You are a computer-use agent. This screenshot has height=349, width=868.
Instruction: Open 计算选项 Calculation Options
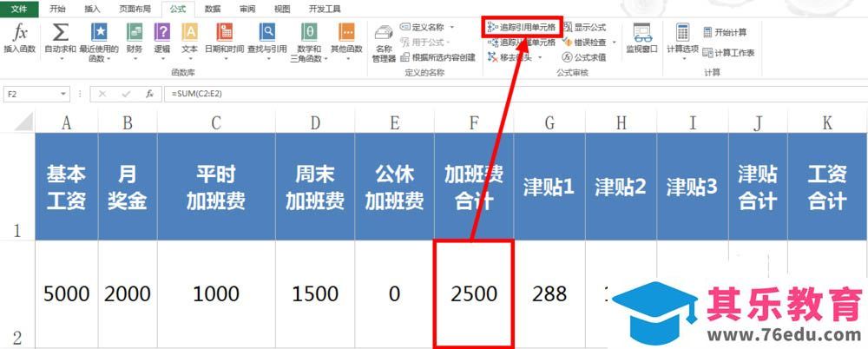pyautogui.click(x=682, y=42)
